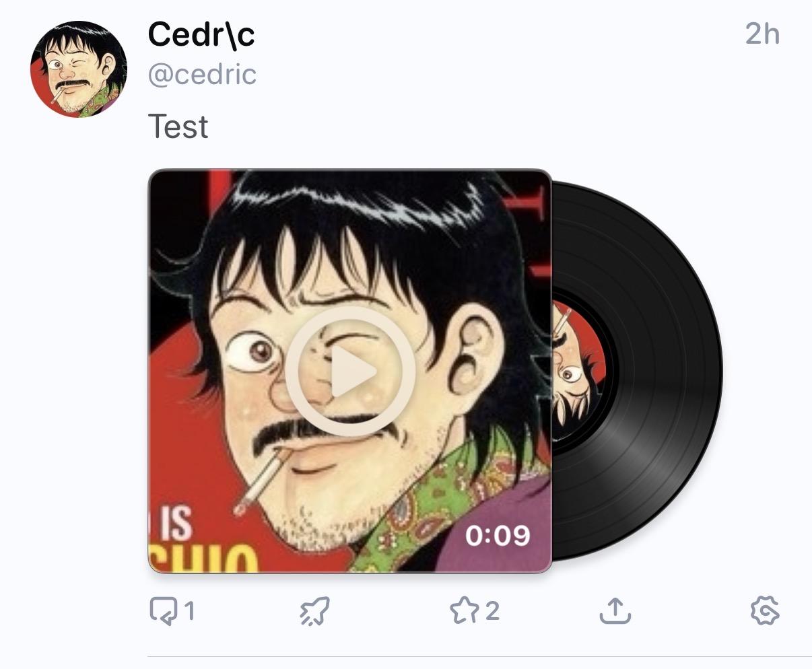Open the album cover artwork thumbnail

tap(350, 371)
